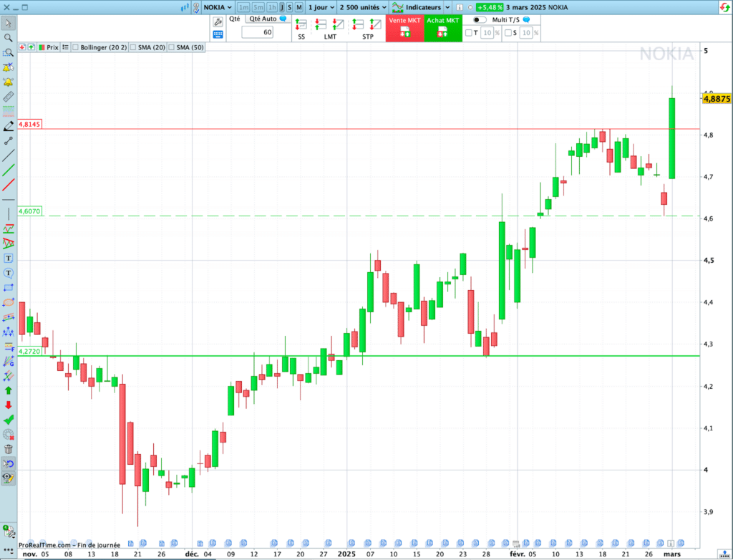Screen dimensions: 733x560
Task: Enable the SMA (50) checkbox
Action: (x=172, y=47)
